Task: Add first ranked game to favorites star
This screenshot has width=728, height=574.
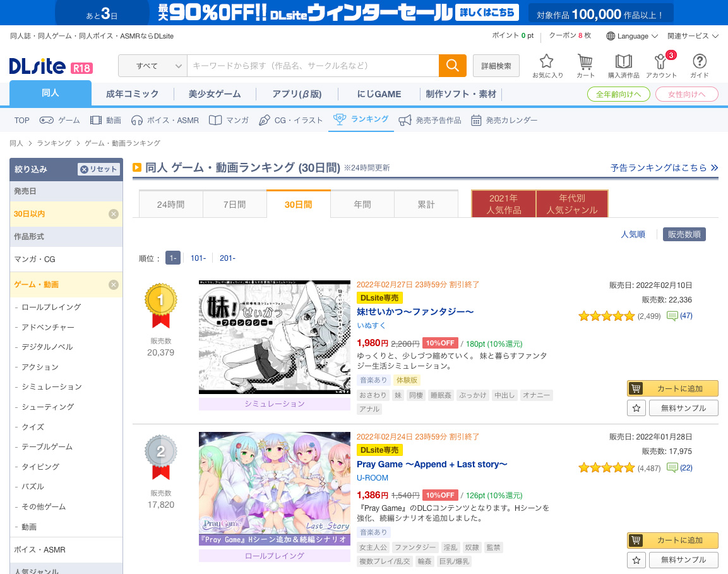Action: 636,408
